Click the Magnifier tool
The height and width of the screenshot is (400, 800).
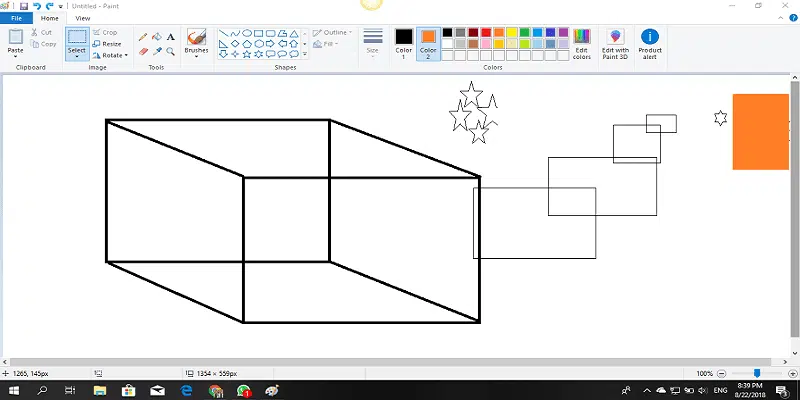point(170,50)
